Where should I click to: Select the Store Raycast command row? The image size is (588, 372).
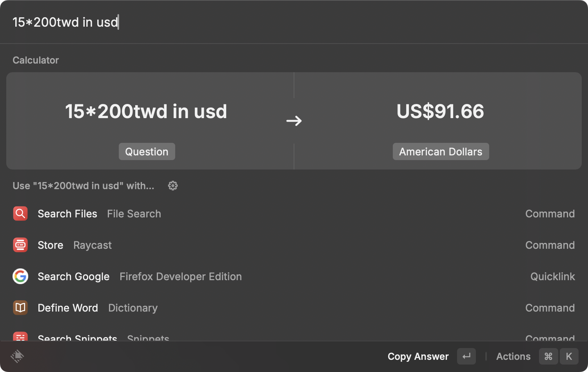pyautogui.click(x=294, y=245)
